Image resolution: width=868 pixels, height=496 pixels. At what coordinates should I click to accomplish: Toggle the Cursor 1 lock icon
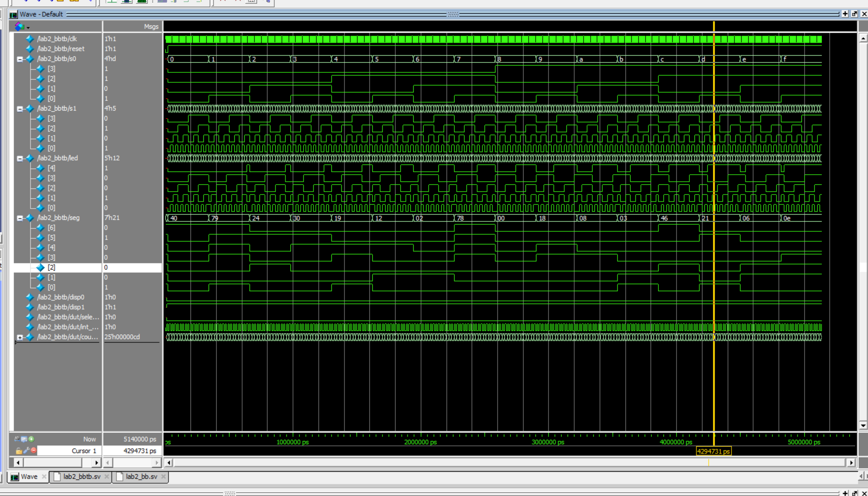tap(18, 450)
